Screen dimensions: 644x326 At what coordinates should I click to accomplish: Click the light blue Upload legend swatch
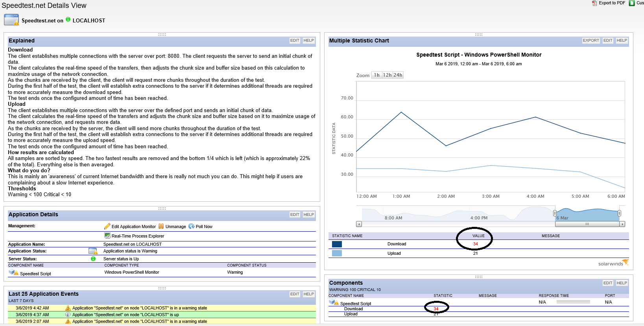pyautogui.click(x=337, y=253)
